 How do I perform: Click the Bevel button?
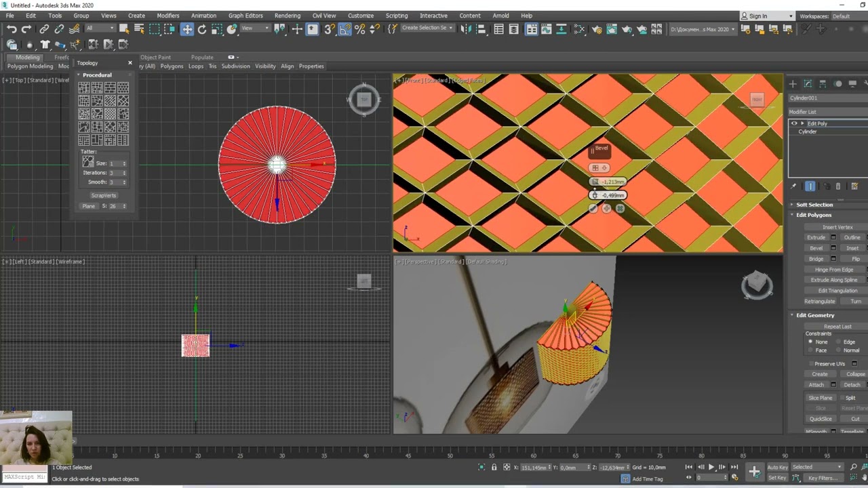[816, 248]
